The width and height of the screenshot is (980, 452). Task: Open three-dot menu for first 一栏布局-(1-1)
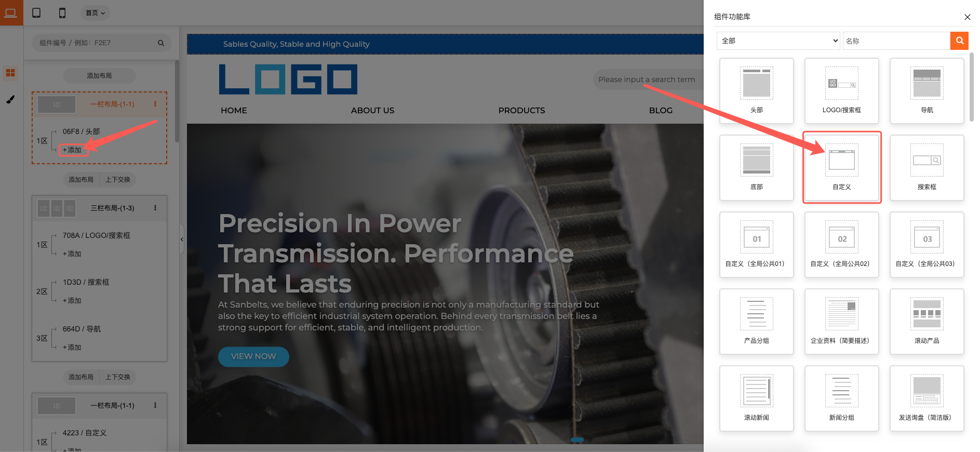tap(155, 104)
